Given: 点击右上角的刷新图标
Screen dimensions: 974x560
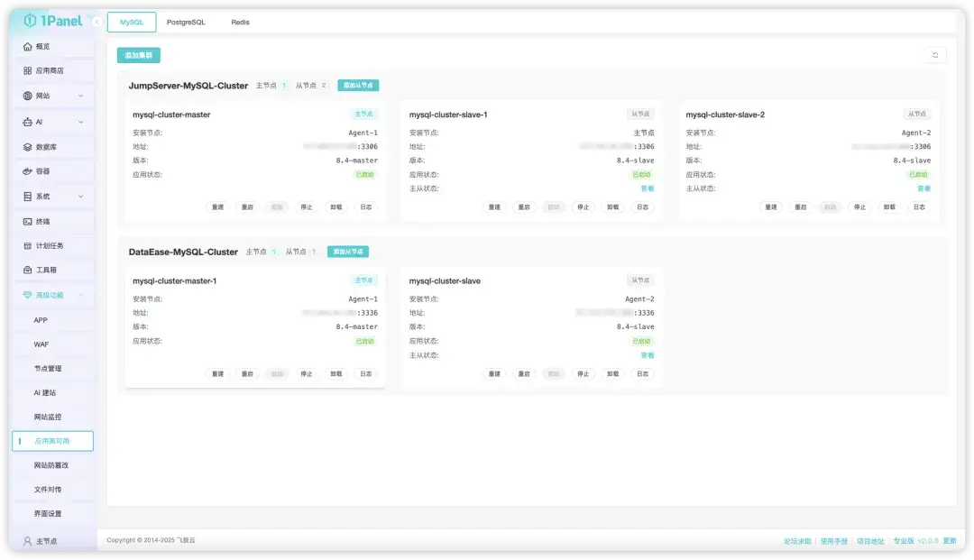Looking at the screenshot, I should point(936,54).
